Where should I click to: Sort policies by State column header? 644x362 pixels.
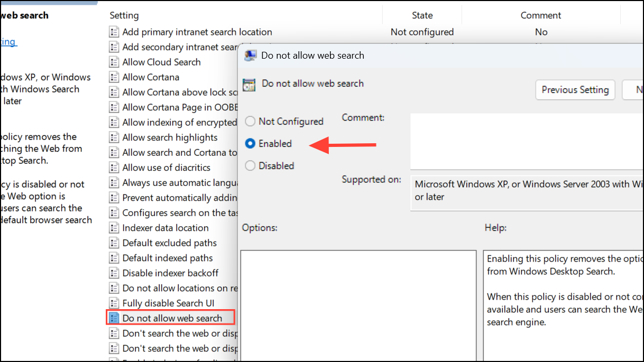(x=422, y=15)
